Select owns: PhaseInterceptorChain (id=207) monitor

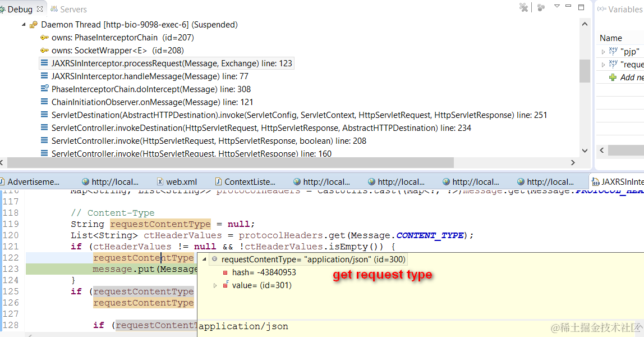tap(122, 38)
